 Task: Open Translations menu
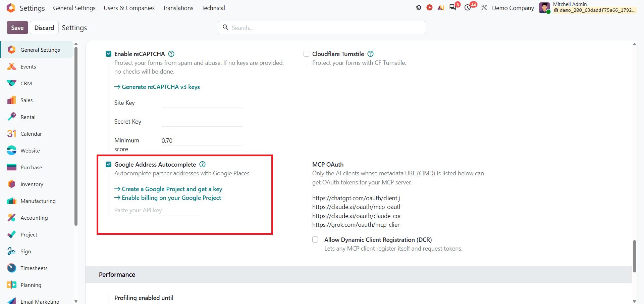tap(178, 8)
